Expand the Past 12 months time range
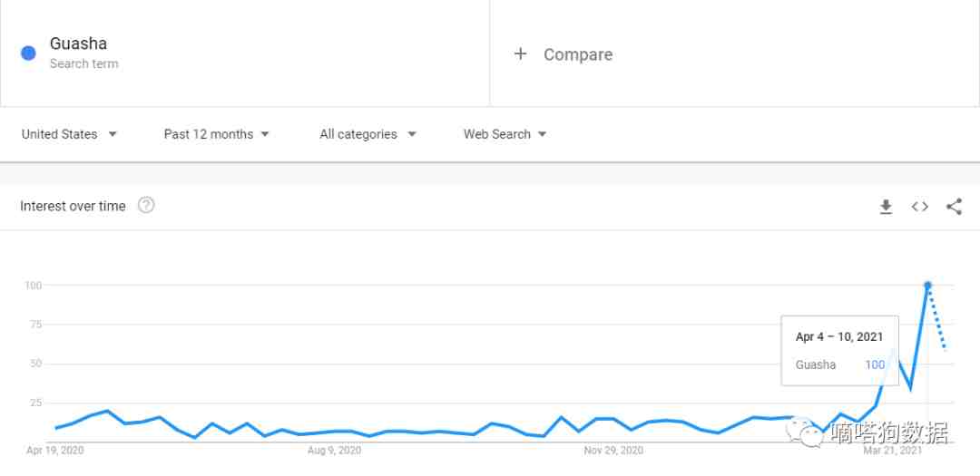Viewport: 980px width, 476px height. 216,134
